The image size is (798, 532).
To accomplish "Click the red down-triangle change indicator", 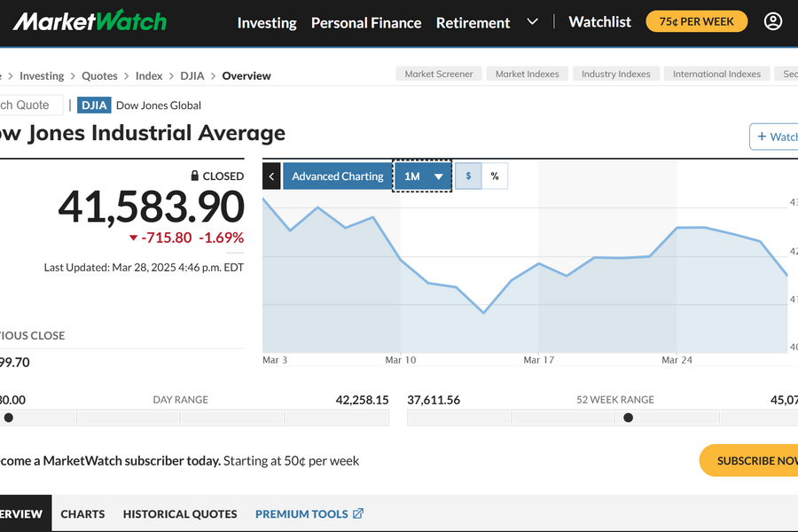I will click(x=134, y=238).
